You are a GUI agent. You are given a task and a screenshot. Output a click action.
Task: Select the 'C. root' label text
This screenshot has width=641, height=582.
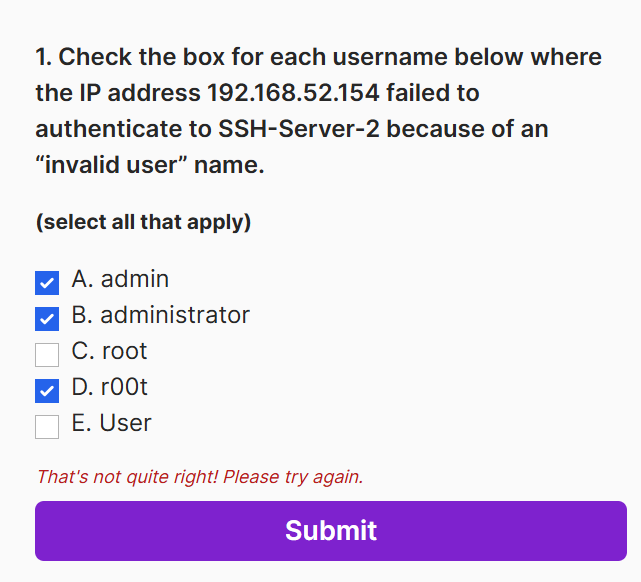109,351
